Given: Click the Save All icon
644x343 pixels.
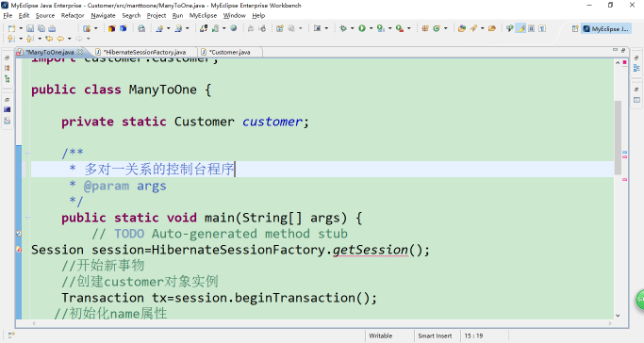Looking at the screenshot, I should click(x=41, y=28).
